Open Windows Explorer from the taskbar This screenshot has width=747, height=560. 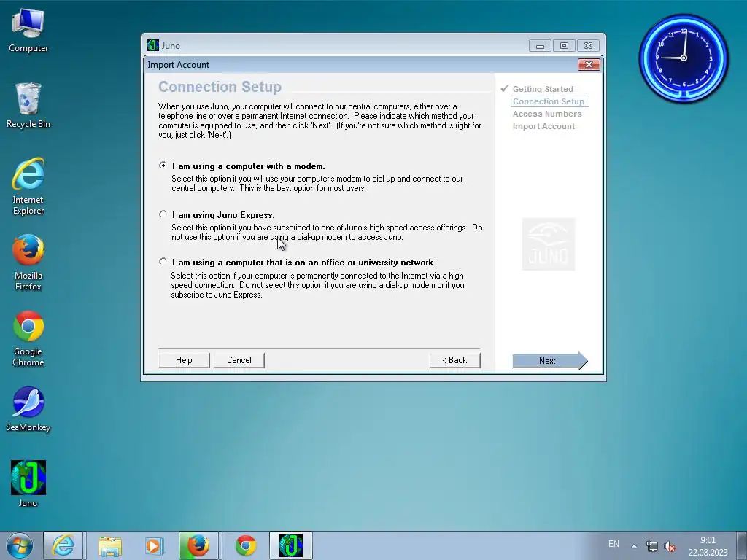(110, 545)
